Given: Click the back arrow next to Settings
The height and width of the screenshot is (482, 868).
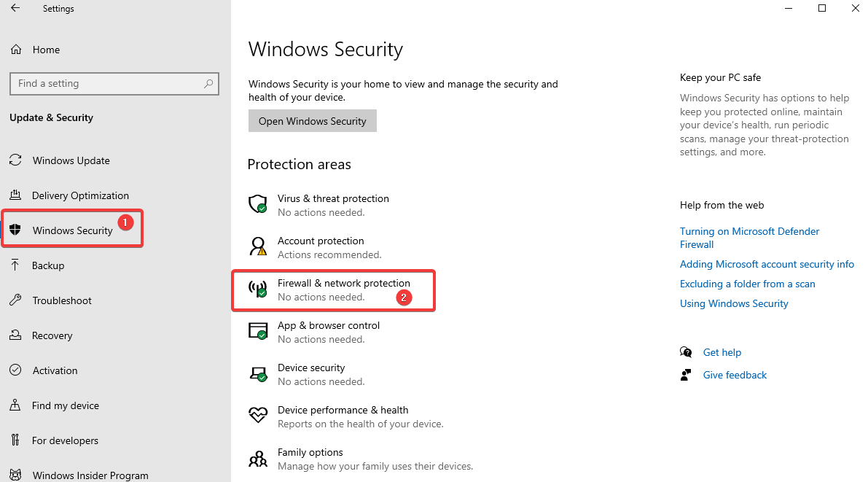Looking at the screenshot, I should (x=15, y=8).
